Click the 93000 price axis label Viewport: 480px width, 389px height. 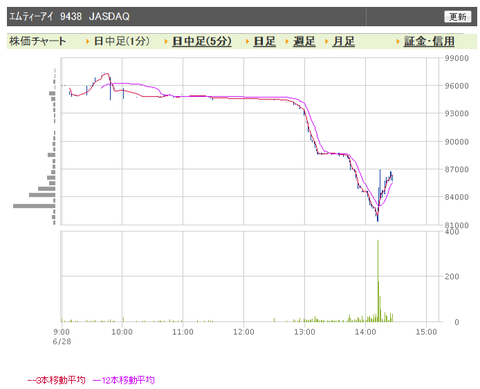pos(456,114)
